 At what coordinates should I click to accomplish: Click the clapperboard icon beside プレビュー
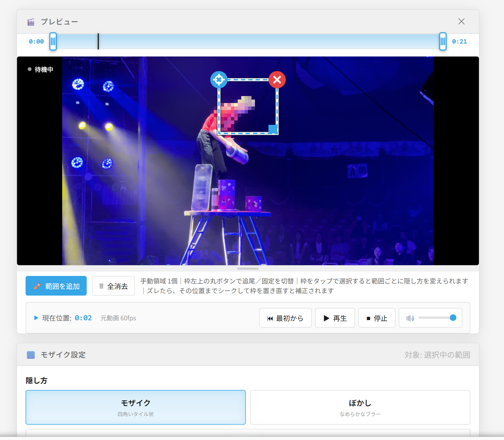[31, 22]
